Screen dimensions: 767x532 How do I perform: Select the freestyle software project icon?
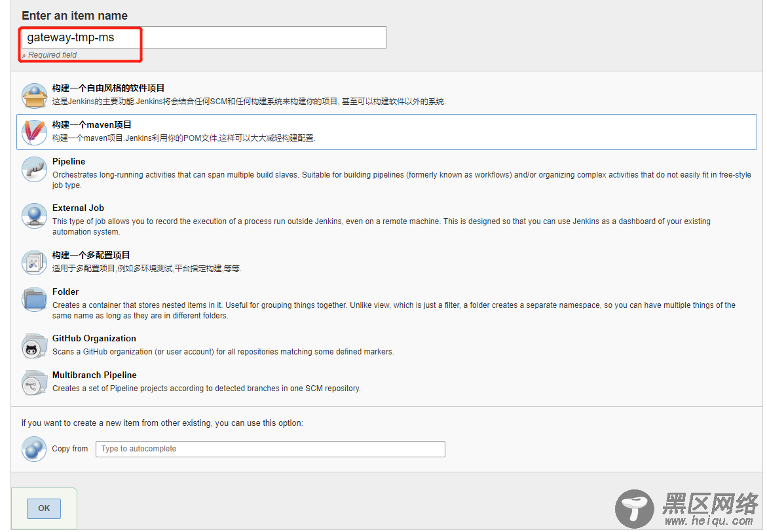34,96
